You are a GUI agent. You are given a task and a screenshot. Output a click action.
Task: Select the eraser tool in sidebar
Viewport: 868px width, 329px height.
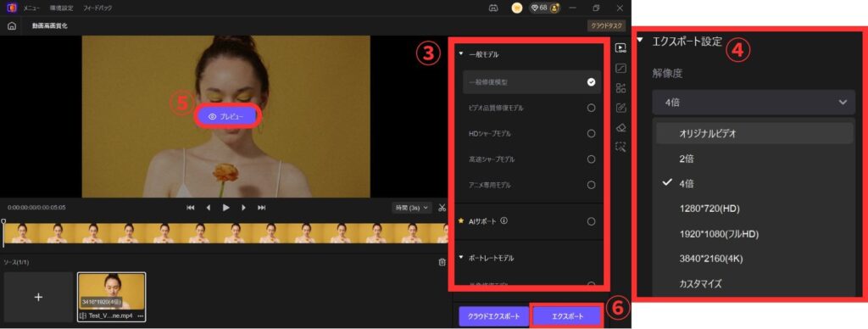pos(620,127)
